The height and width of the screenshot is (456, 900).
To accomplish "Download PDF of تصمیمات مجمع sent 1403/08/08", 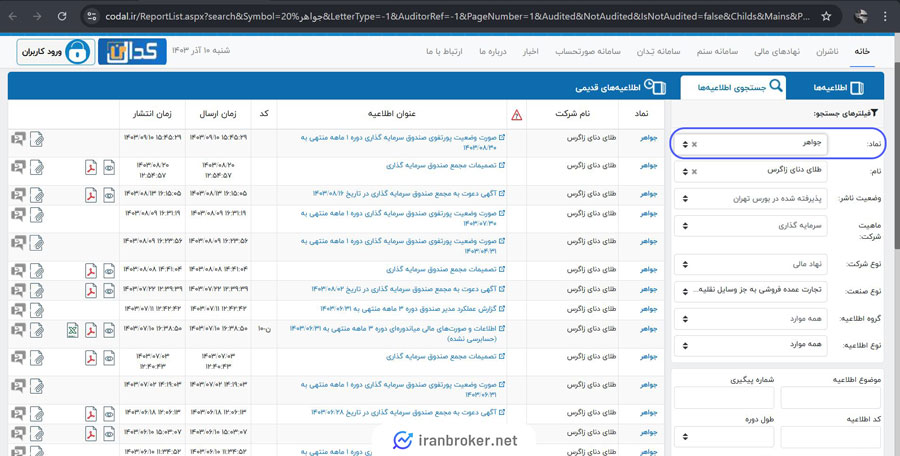I will [x=91, y=270].
